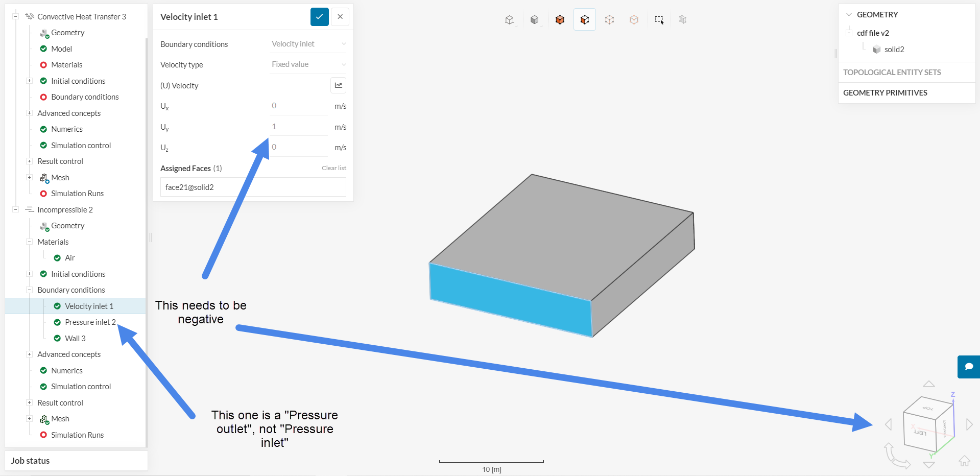Activate the faded orange cube selection icon

coord(634,20)
